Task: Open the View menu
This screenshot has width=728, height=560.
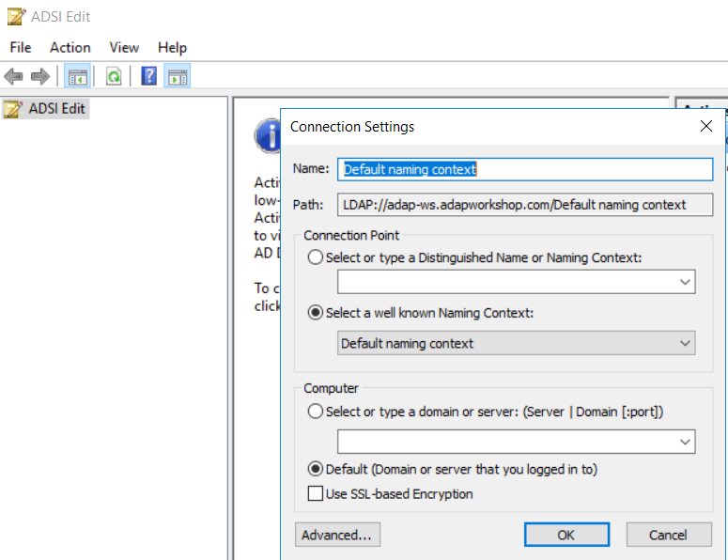Action: [124, 47]
